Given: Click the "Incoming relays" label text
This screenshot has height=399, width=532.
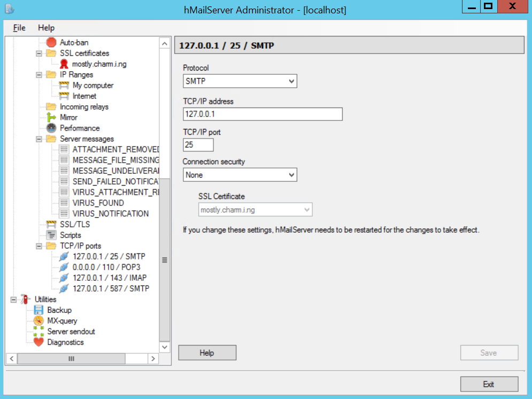Looking at the screenshot, I should (84, 106).
